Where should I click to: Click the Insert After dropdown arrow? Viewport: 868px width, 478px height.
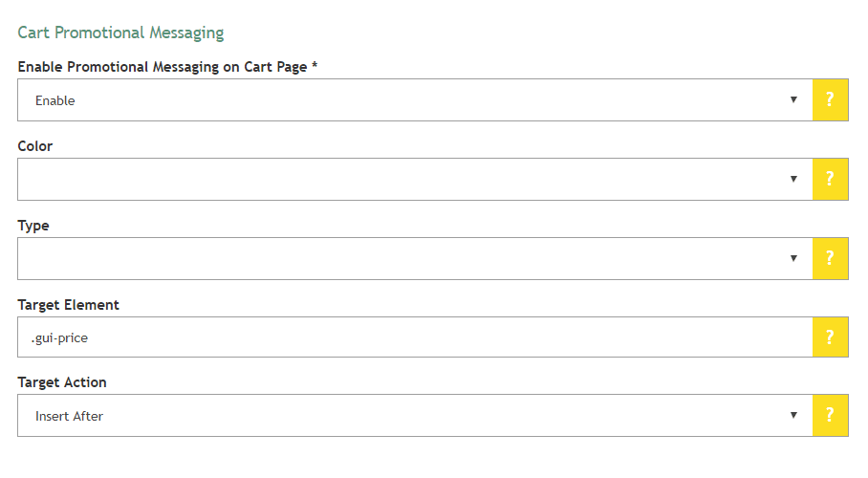(793, 415)
